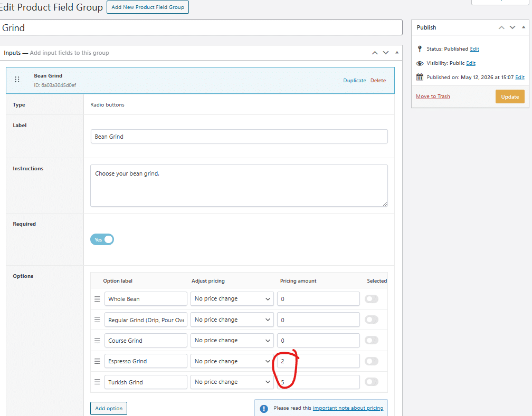532x416 pixels.
Task: Enable the Selected toggle for Whole Bean
Action: (372, 299)
